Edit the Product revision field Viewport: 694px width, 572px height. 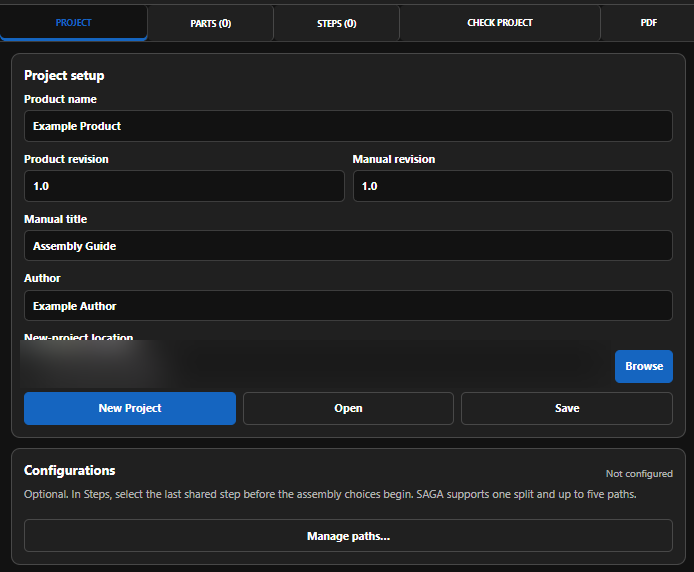pos(184,186)
